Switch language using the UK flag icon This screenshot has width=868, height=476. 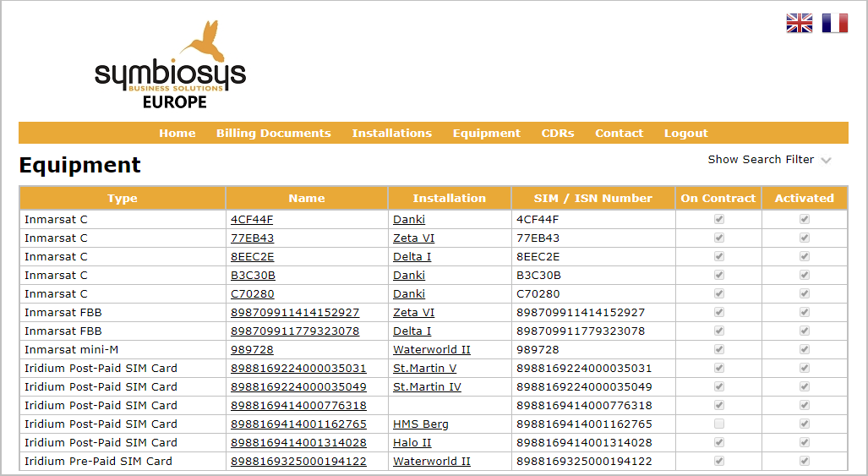tap(799, 23)
